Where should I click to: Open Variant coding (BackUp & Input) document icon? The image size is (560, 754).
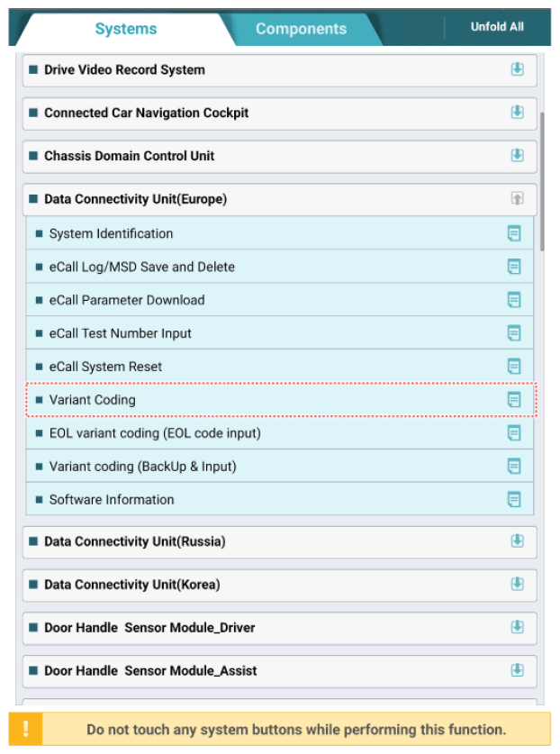[x=514, y=467]
